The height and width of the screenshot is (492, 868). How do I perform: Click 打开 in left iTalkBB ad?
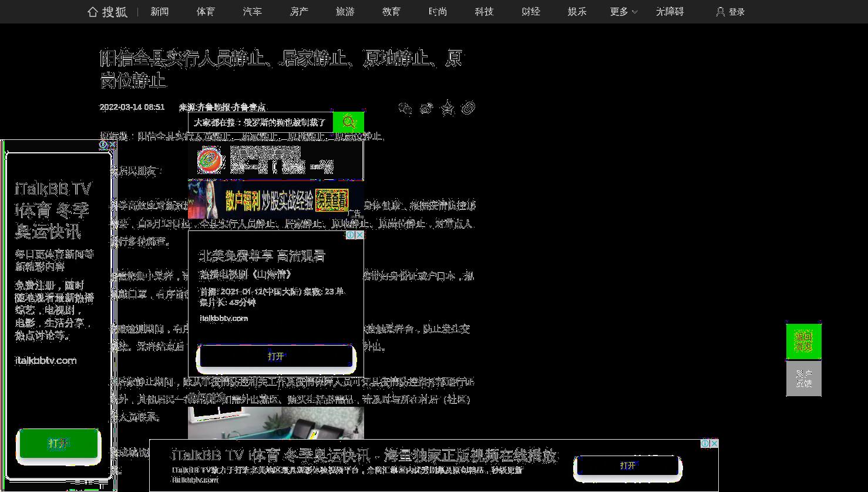coord(59,443)
